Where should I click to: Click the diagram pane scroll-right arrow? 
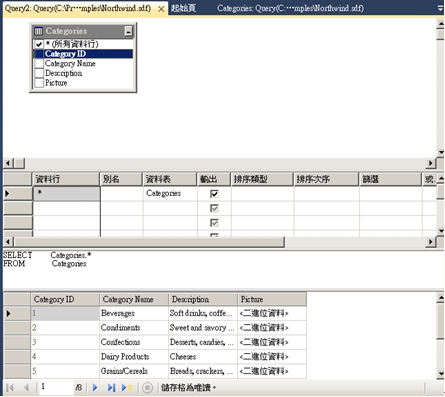(x=431, y=163)
